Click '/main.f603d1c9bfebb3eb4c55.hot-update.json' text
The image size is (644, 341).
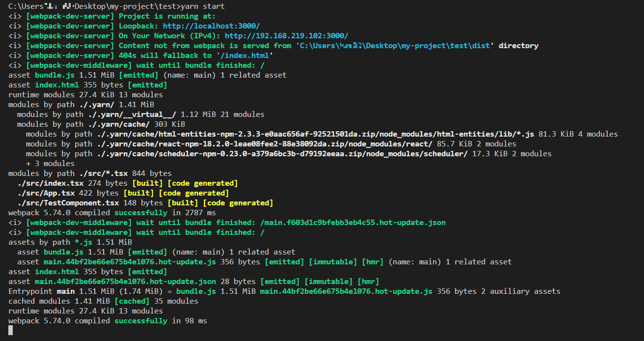click(352, 223)
